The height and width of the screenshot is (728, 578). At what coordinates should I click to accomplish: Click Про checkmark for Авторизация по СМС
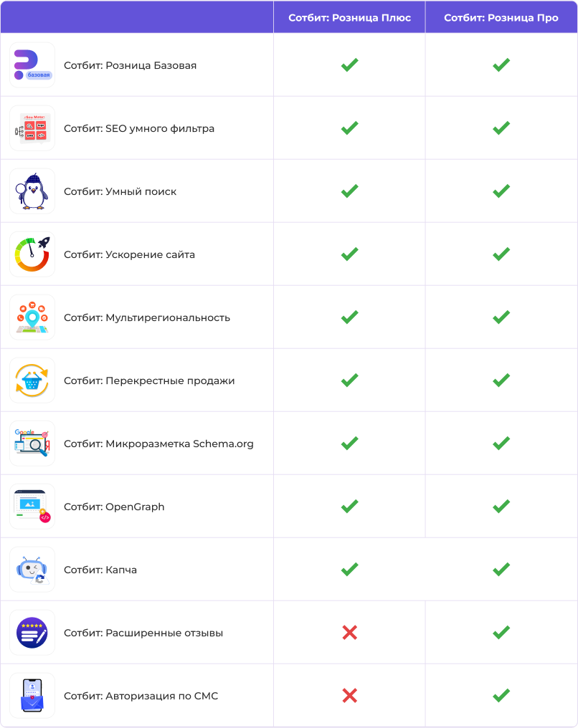(501, 695)
